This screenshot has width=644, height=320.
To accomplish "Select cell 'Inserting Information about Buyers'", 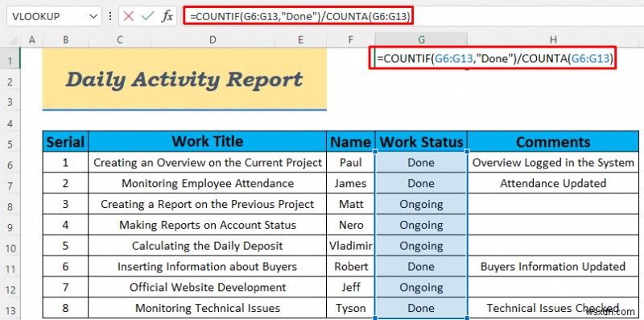I will pos(208,267).
